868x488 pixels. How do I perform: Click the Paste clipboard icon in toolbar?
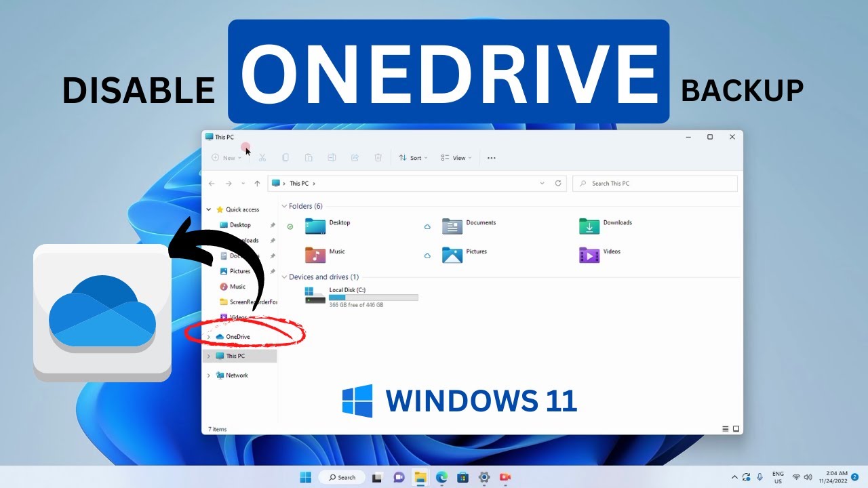pyautogui.click(x=309, y=158)
